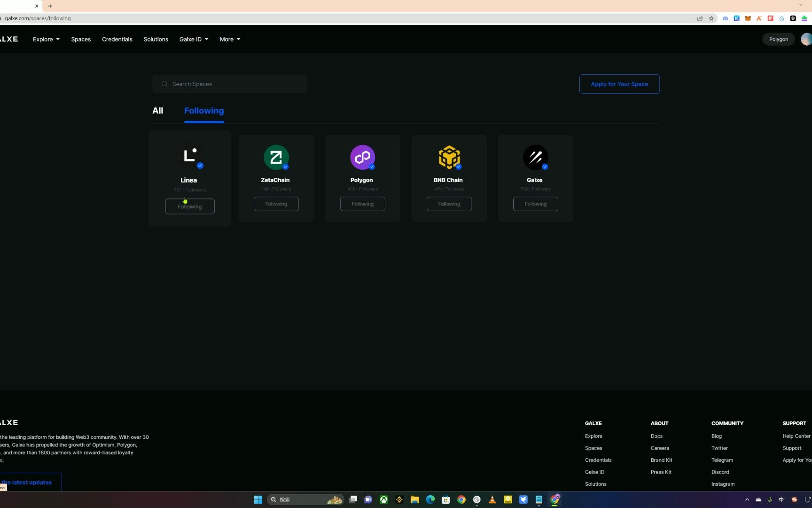The image size is (812, 508).
Task: Open the water drop Sui wallet extension
Action: 781,18
